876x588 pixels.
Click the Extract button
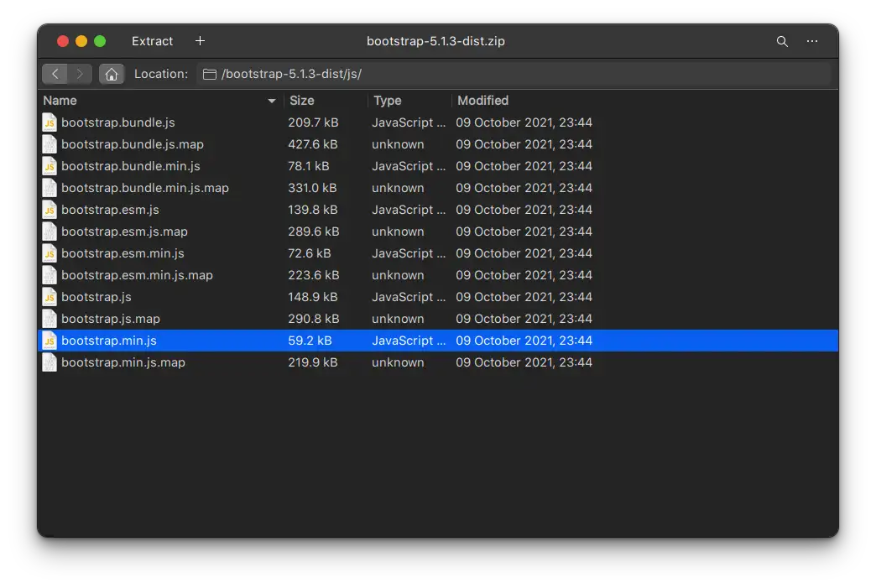tap(152, 41)
